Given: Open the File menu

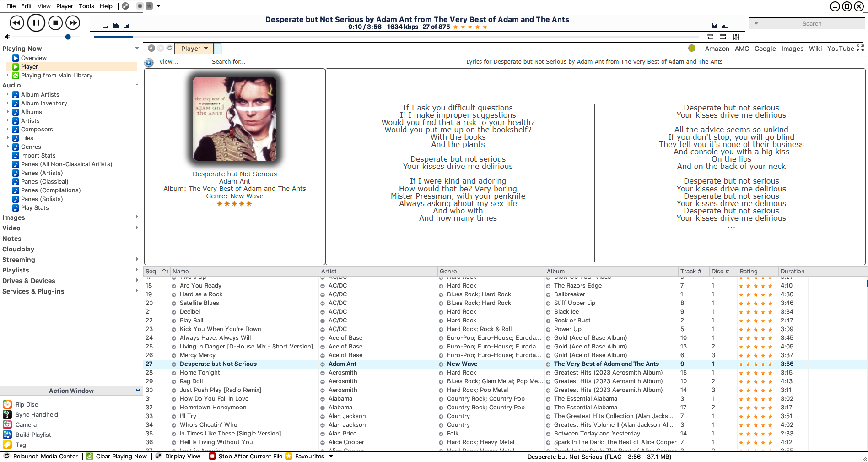Looking at the screenshot, I should [x=11, y=6].
